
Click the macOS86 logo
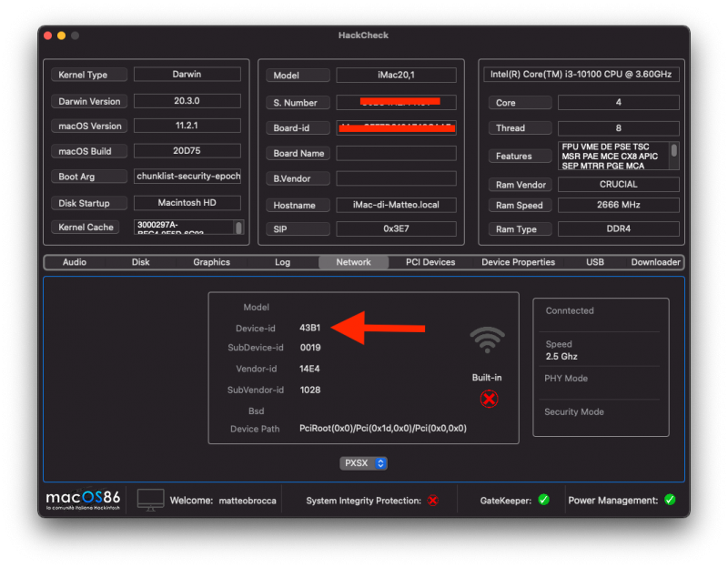click(83, 500)
